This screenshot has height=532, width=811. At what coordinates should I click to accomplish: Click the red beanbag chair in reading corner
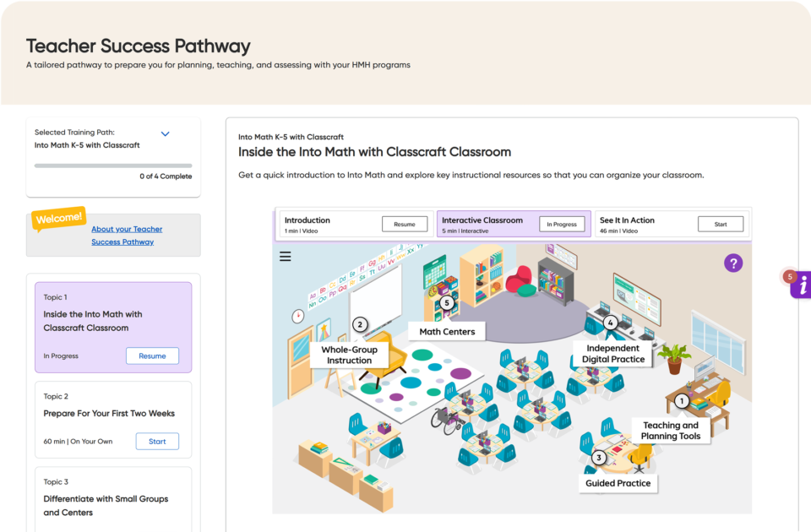pyautogui.click(x=519, y=280)
